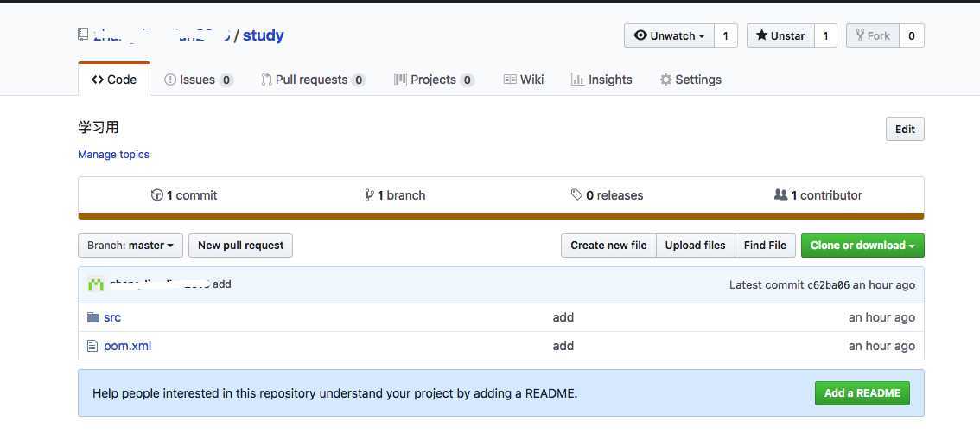Click the Add a README button
980x440 pixels.
click(x=862, y=393)
